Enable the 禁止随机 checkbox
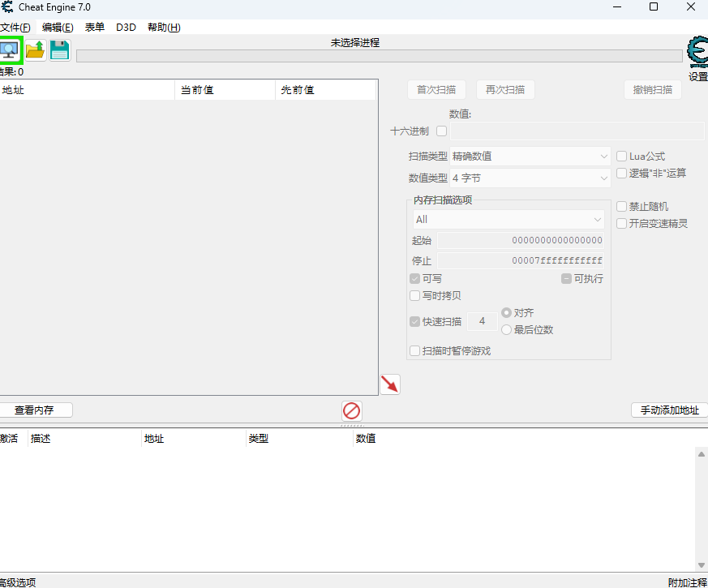The width and height of the screenshot is (708, 588). 621,206
